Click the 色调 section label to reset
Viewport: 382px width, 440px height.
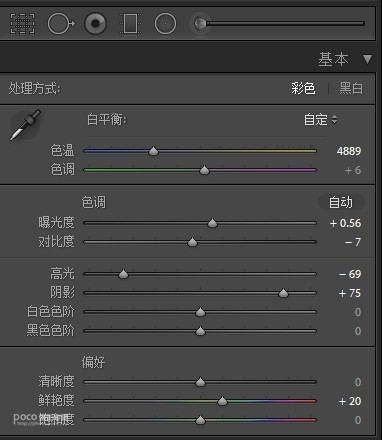coord(94,202)
